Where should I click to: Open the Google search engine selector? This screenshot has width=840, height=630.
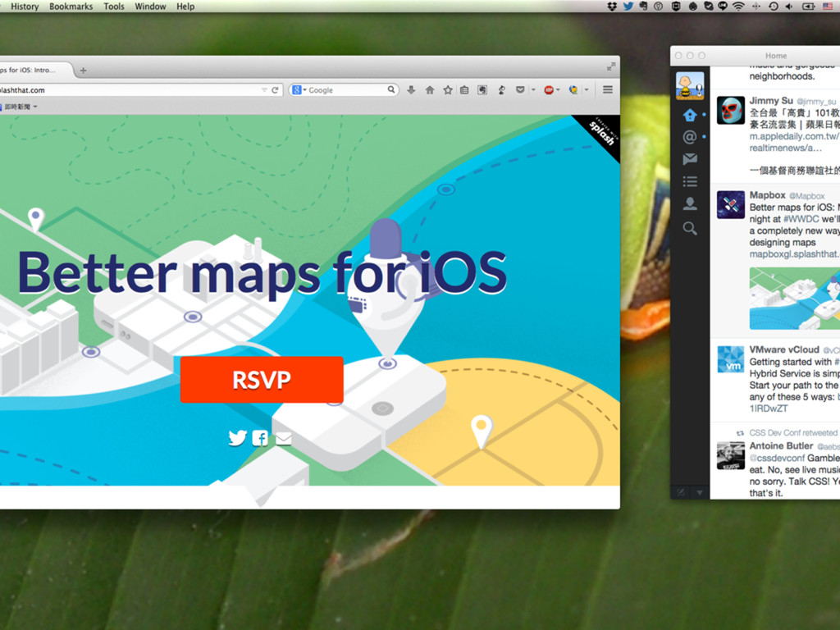pos(299,90)
